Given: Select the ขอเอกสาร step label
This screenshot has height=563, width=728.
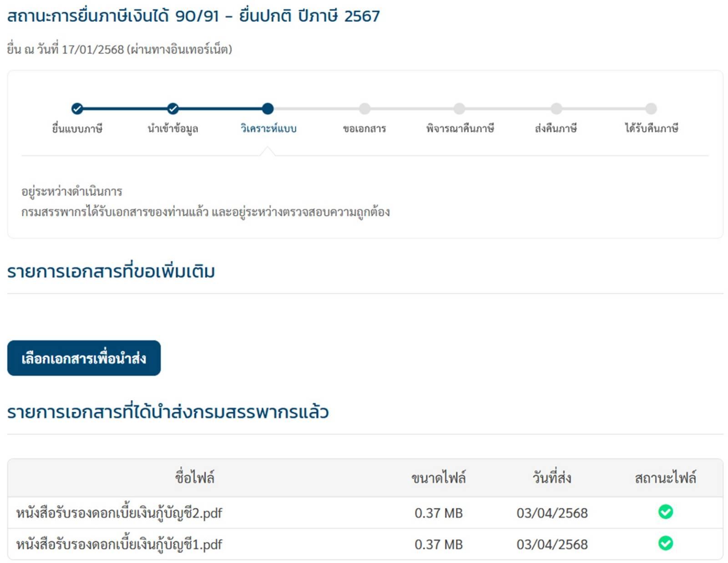Looking at the screenshot, I should tap(364, 128).
